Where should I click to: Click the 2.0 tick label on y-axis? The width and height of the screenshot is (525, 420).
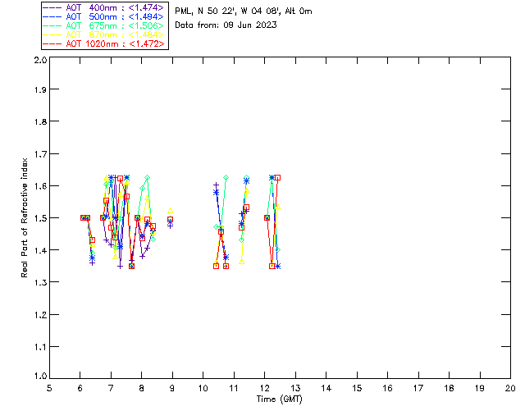click(39, 61)
